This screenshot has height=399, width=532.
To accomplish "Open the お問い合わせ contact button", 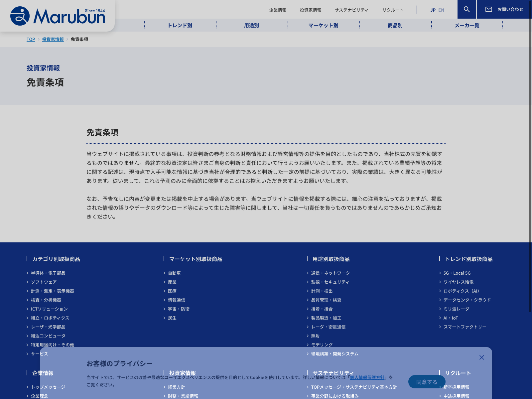I will 504,9.
